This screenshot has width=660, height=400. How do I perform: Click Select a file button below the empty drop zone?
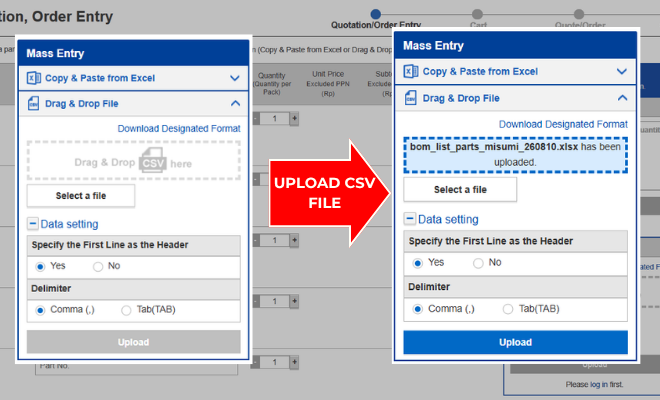coord(81,196)
